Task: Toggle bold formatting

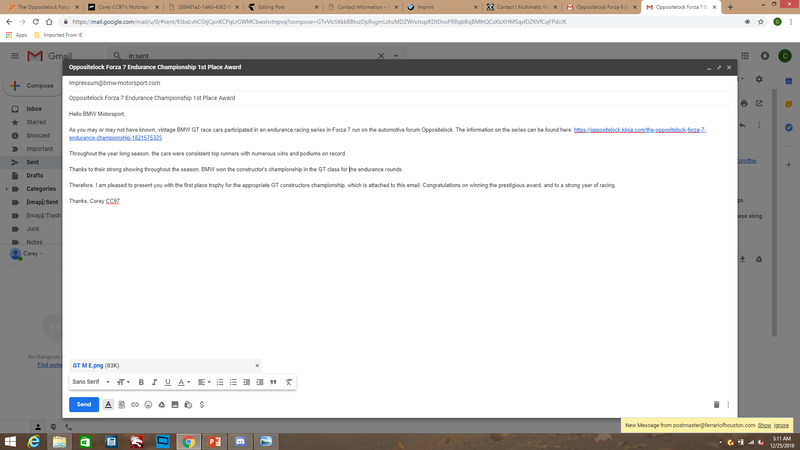Action: pyautogui.click(x=141, y=382)
